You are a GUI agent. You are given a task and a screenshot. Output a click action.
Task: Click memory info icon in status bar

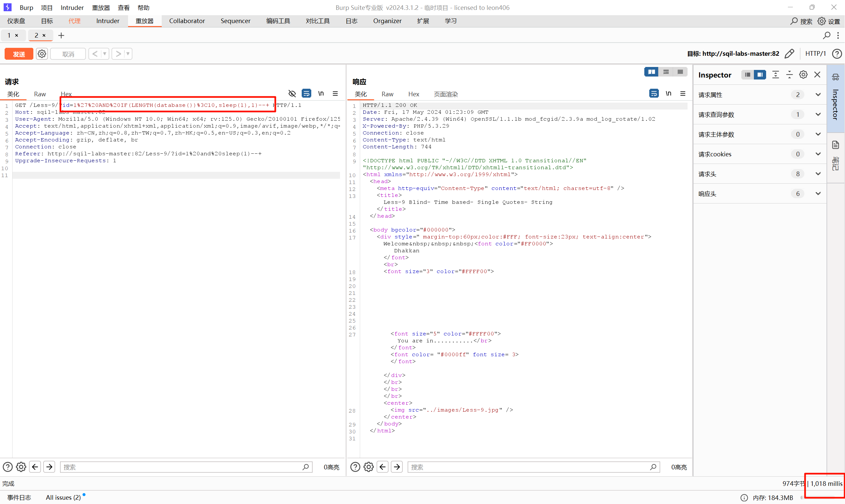point(744,498)
